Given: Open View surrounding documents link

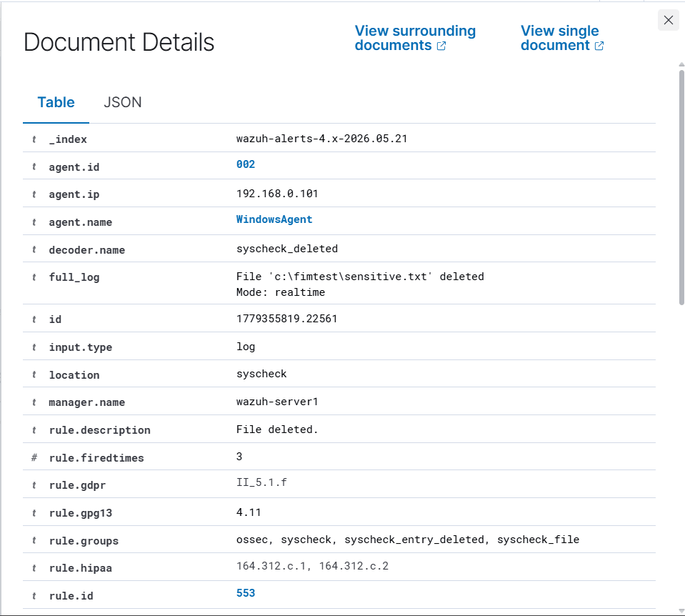Looking at the screenshot, I should [x=415, y=38].
